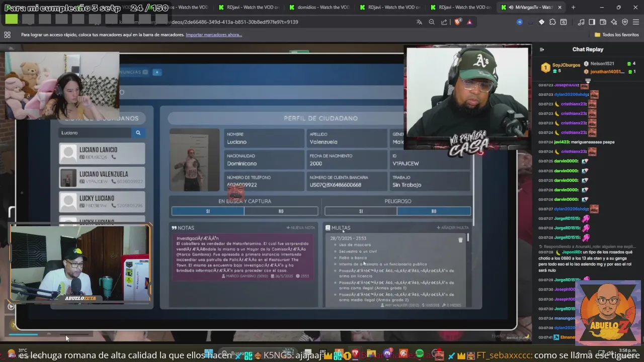The image size is (644, 362).
Task: Click Nacionalidad value Dominicano
Action: 242,163
